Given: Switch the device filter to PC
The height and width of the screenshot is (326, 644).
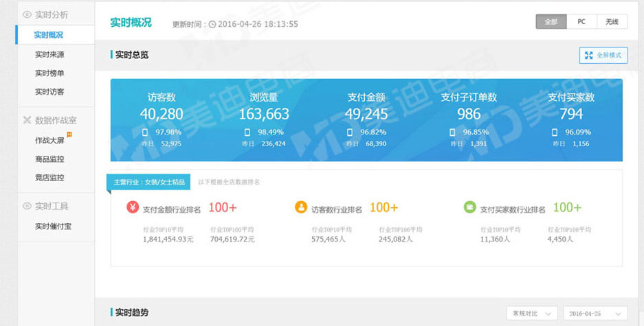Looking at the screenshot, I should point(581,22).
